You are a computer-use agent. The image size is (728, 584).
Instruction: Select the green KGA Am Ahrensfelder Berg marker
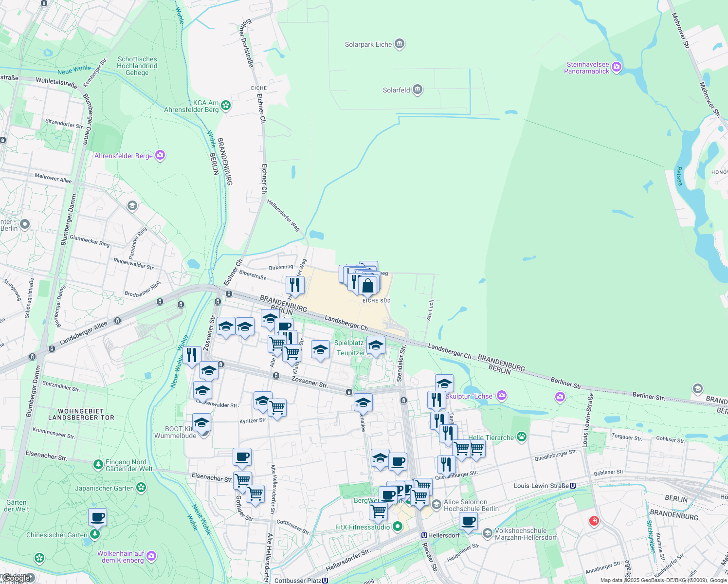225,105
